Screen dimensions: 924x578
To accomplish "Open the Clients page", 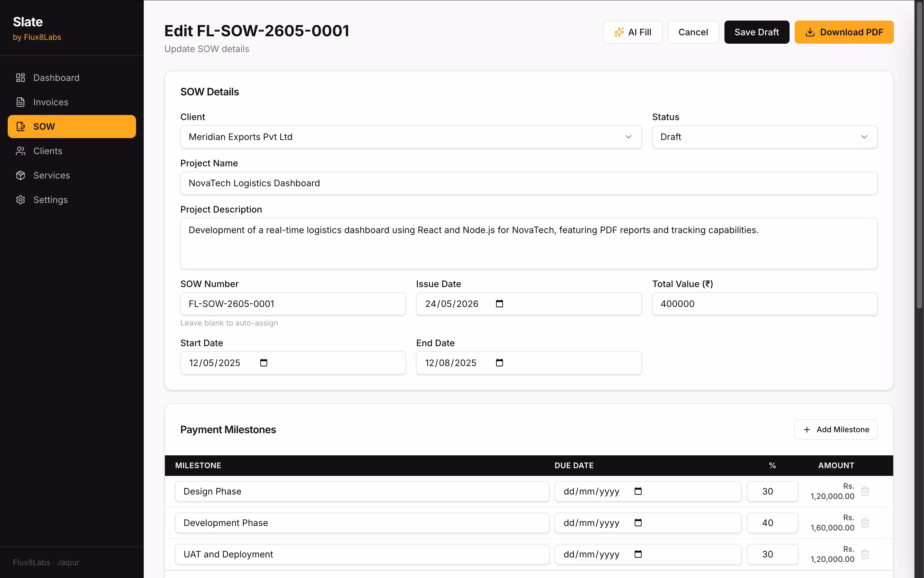I will point(72,151).
